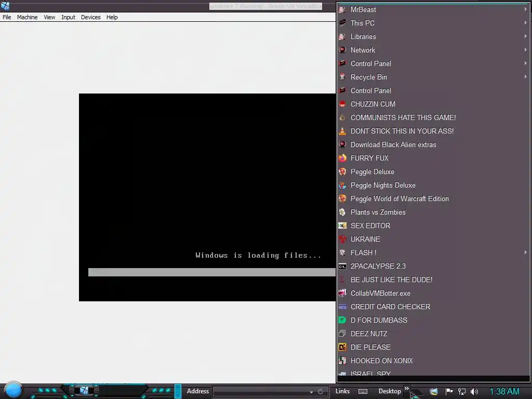Click the CollabVMBotter.exe icon

(342, 293)
